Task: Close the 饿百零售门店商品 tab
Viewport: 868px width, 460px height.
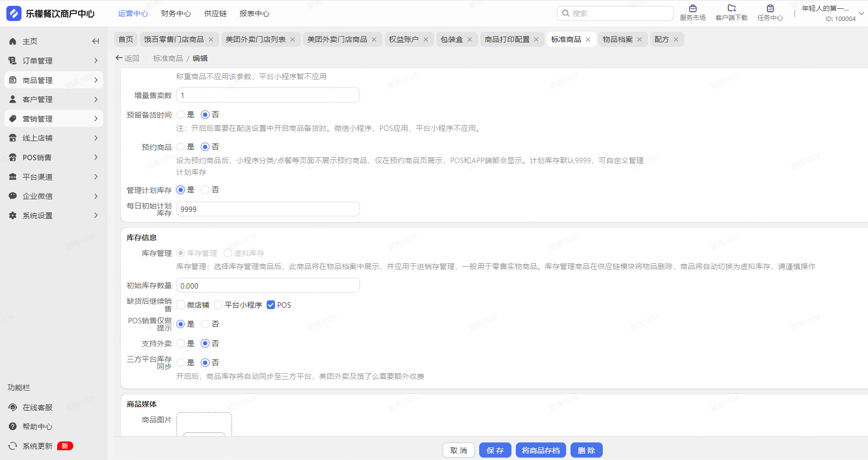Action: 211,40
